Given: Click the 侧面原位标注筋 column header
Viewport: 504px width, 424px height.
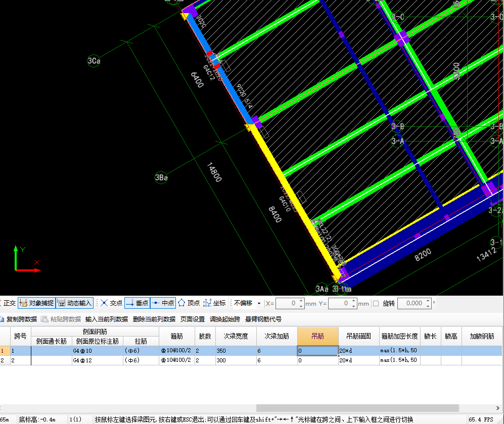Looking at the screenshot, I should [x=98, y=341].
